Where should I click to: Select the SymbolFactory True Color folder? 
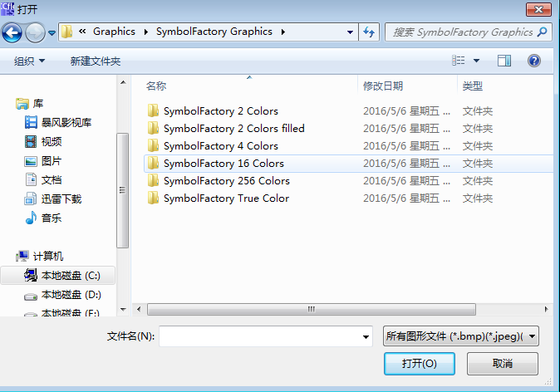226,198
